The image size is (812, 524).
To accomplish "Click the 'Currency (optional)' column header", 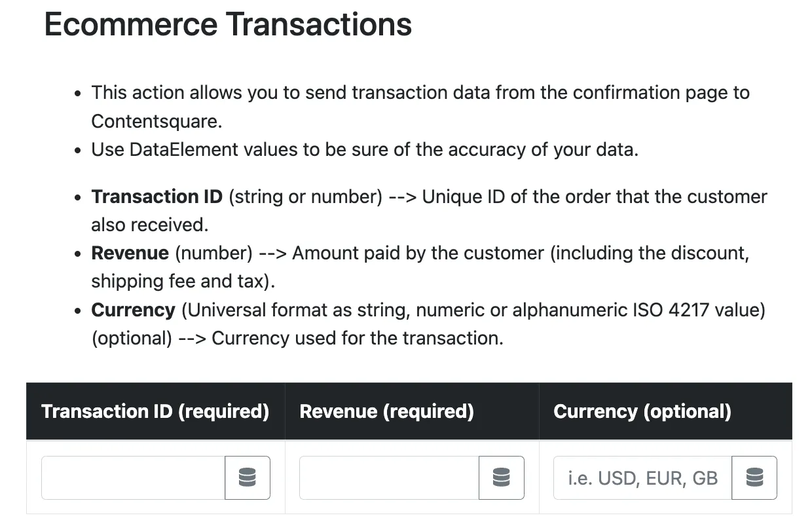I will pyautogui.click(x=642, y=411).
